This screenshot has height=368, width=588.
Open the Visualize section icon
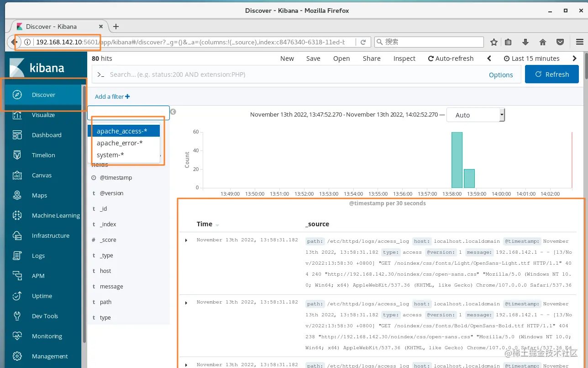point(17,115)
